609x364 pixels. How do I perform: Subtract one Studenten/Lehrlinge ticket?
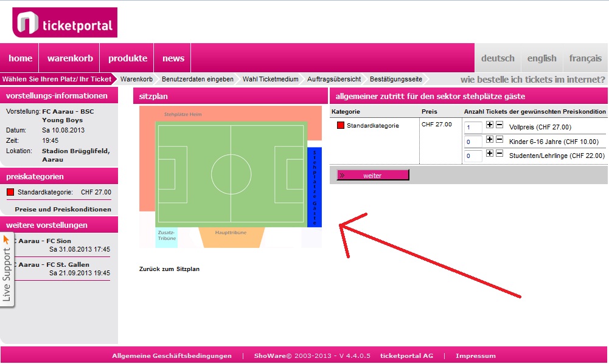coord(499,153)
